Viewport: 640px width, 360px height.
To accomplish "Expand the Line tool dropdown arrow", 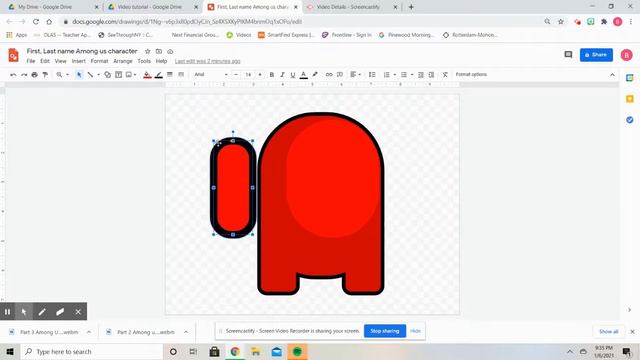I will click(98, 75).
